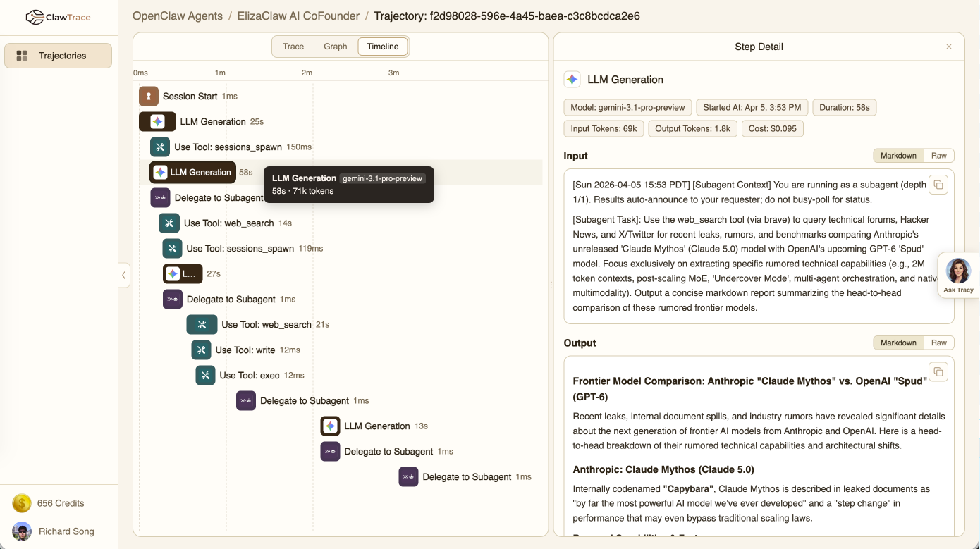The image size is (980, 549).
Task: Collapse the timeline panel with the left chevron
Action: 124,275
